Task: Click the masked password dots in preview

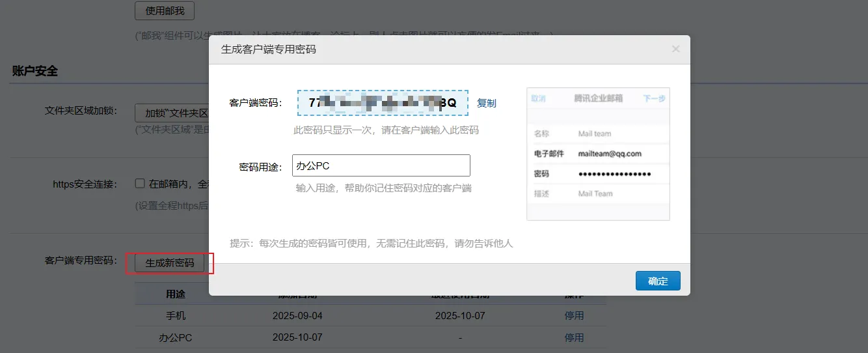Action: (x=614, y=174)
